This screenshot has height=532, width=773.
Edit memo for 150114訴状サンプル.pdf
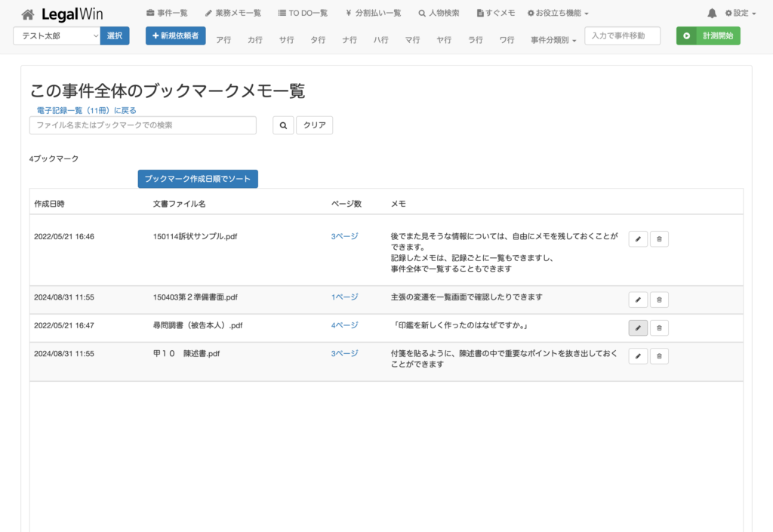pyautogui.click(x=638, y=239)
